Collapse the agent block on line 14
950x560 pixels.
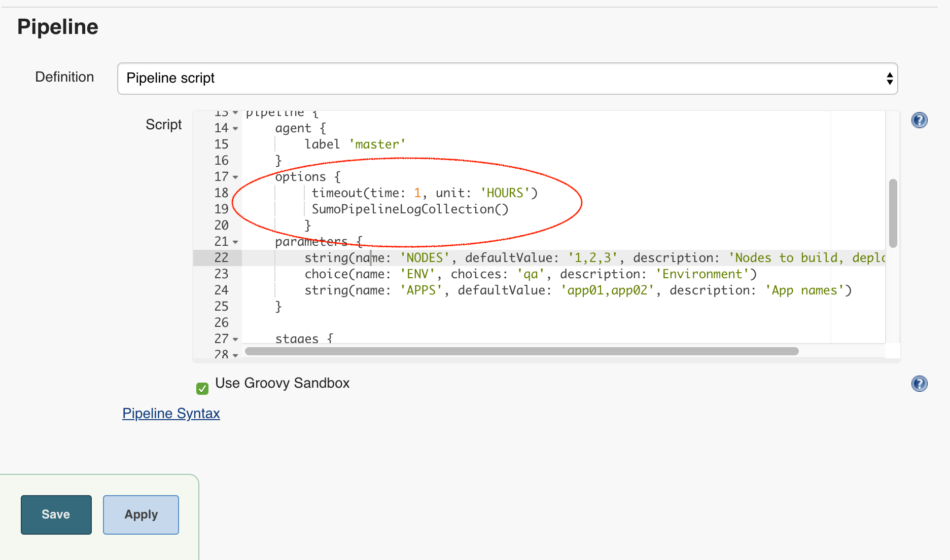(x=235, y=129)
